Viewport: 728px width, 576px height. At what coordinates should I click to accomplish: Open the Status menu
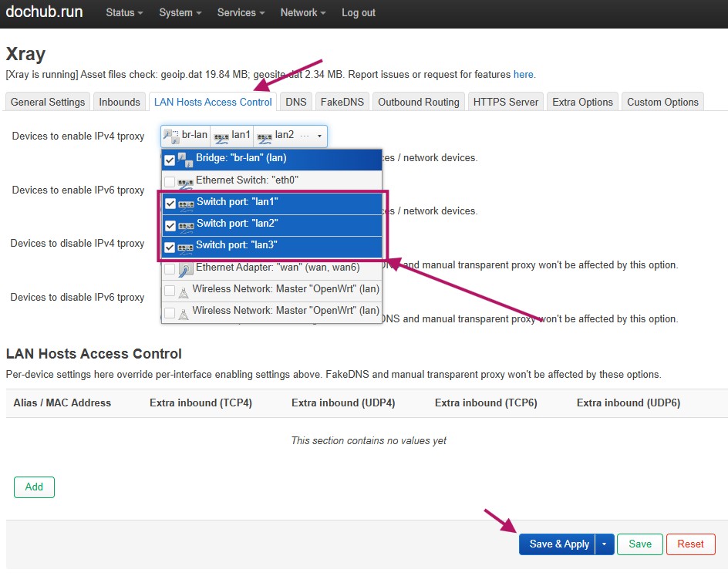pyautogui.click(x=124, y=13)
